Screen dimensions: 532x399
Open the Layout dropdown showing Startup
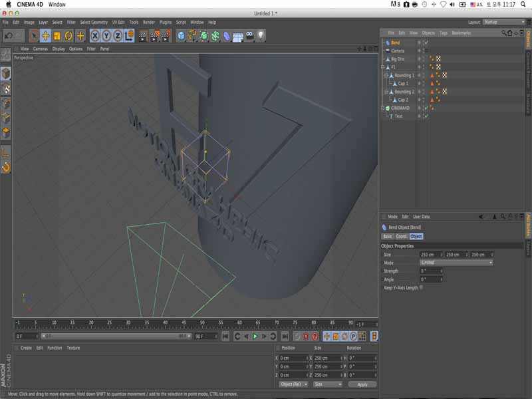[504, 22]
